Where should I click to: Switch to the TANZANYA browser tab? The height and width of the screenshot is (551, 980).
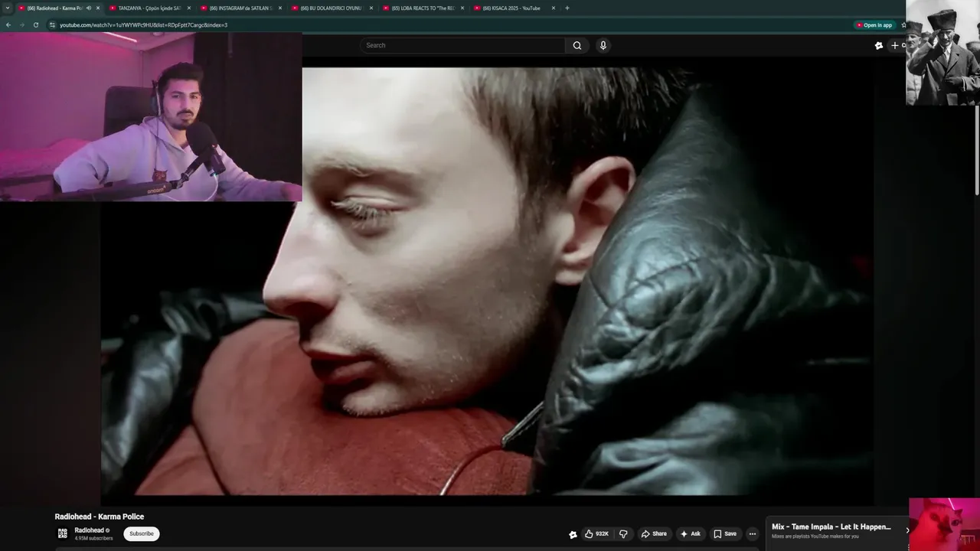tap(149, 8)
